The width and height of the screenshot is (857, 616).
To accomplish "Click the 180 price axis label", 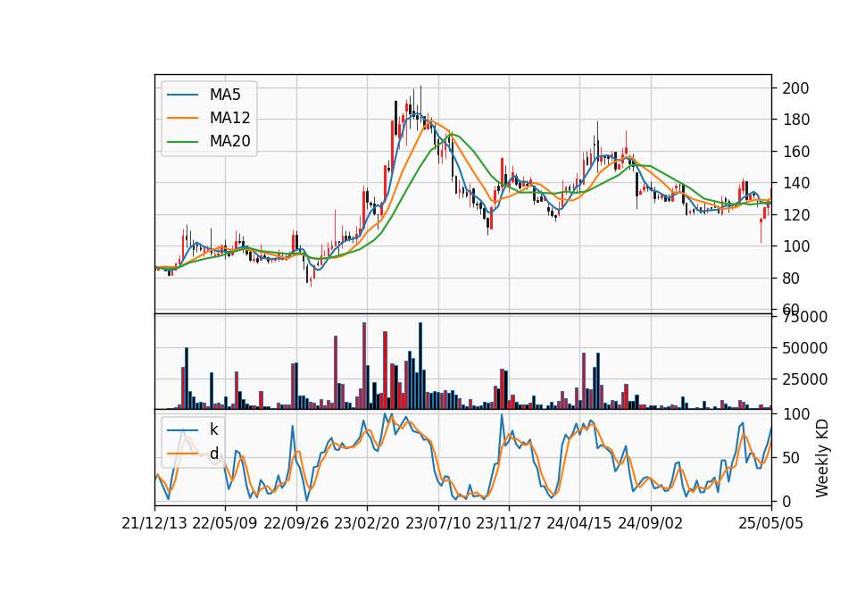I will coord(795,120).
